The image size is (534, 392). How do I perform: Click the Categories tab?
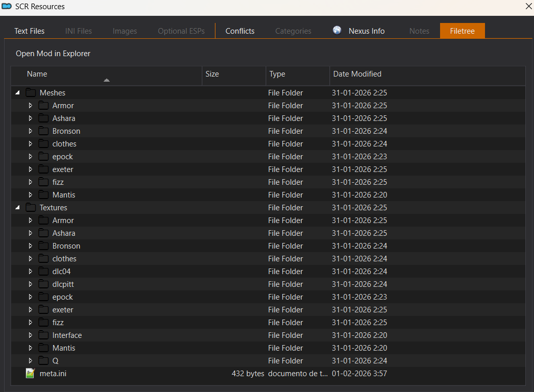(x=293, y=31)
